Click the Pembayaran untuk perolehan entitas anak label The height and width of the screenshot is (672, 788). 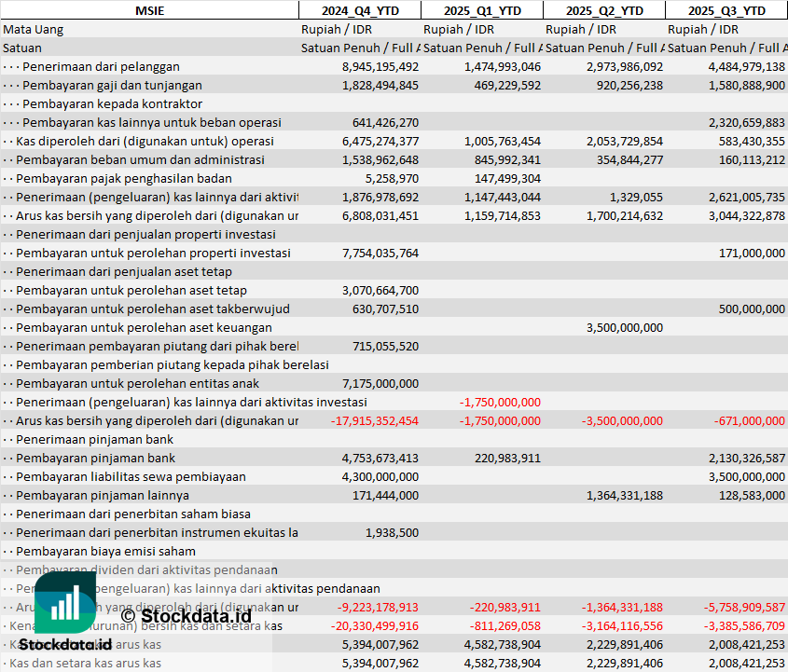coord(137,383)
